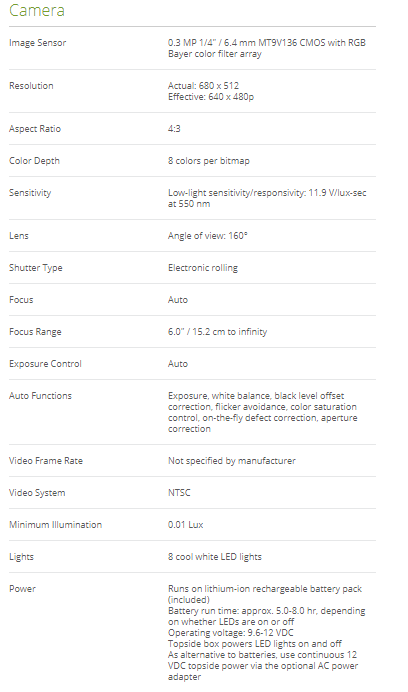Select the Sensitivity row label

pyautogui.click(x=30, y=193)
